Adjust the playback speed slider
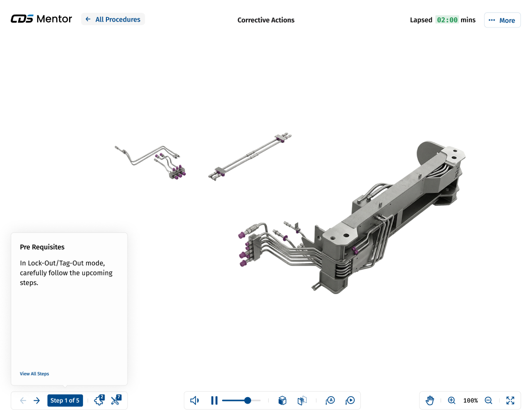Screen dimensions: 532x420 tap(248, 400)
